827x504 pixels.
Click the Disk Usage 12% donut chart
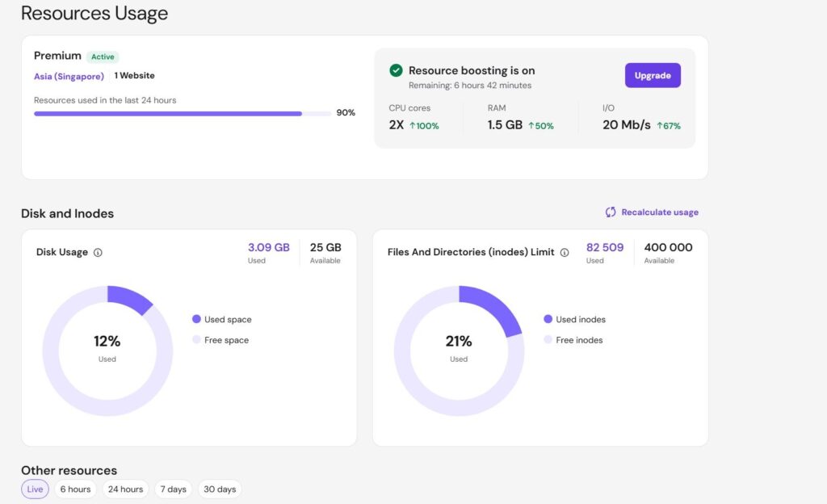click(x=107, y=351)
